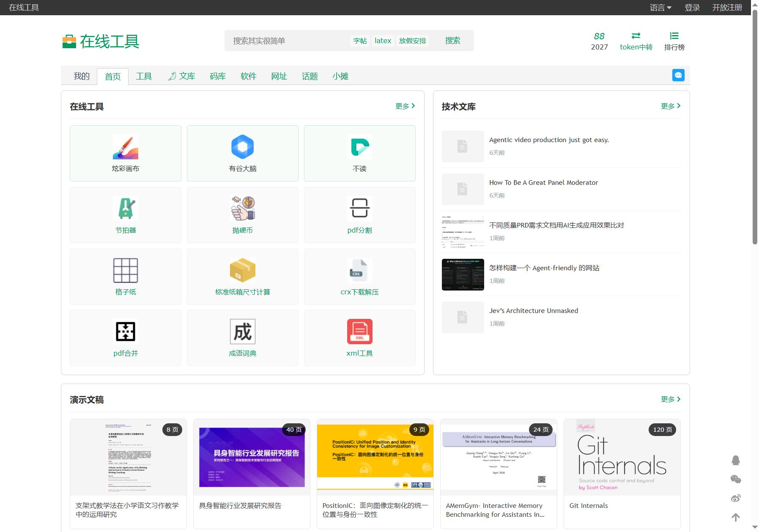Switch to the 工具 tab
Viewport: 759px width, 532px height.
(144, 76)
